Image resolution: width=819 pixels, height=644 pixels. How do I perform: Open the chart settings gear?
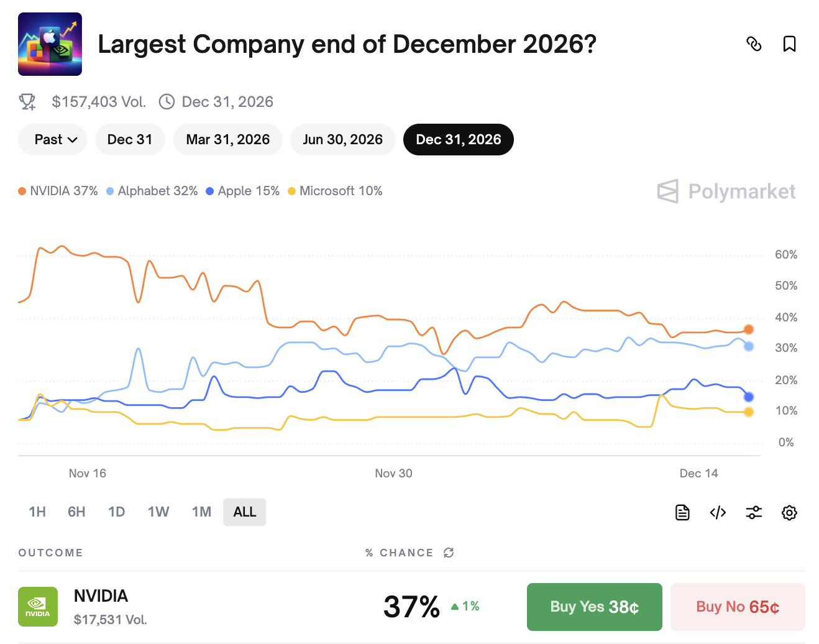pos(789,512)
